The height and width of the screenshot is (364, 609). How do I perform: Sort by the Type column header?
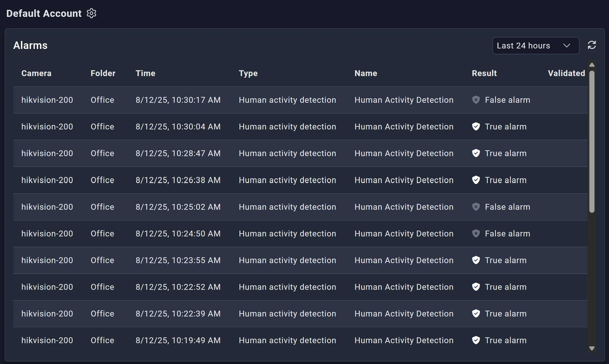pyautogui.click(x=248, y=73)
